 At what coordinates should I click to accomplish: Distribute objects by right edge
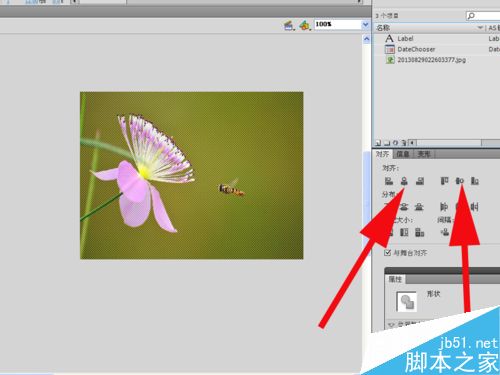[475, 207]
